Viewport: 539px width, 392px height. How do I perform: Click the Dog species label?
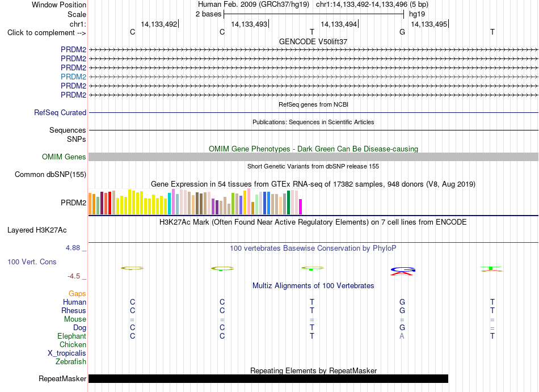pyautogui.click(x=79, y=328)
